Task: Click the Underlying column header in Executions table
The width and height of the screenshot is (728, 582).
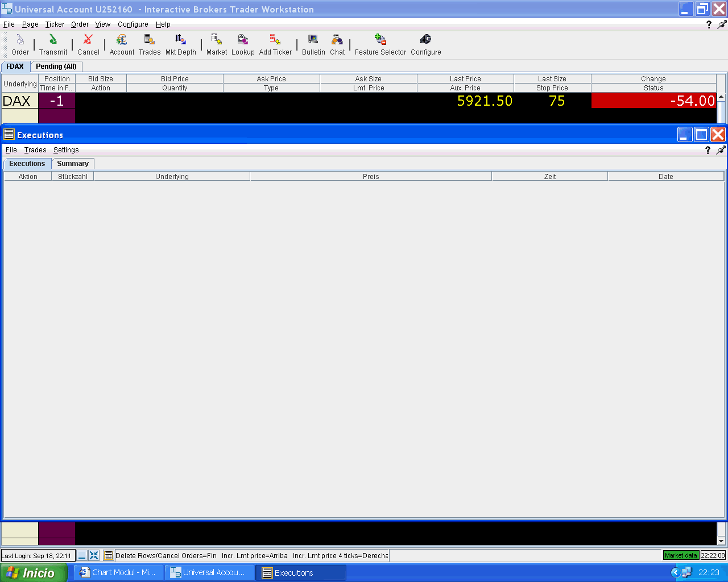Action: (x=172, y=177)
